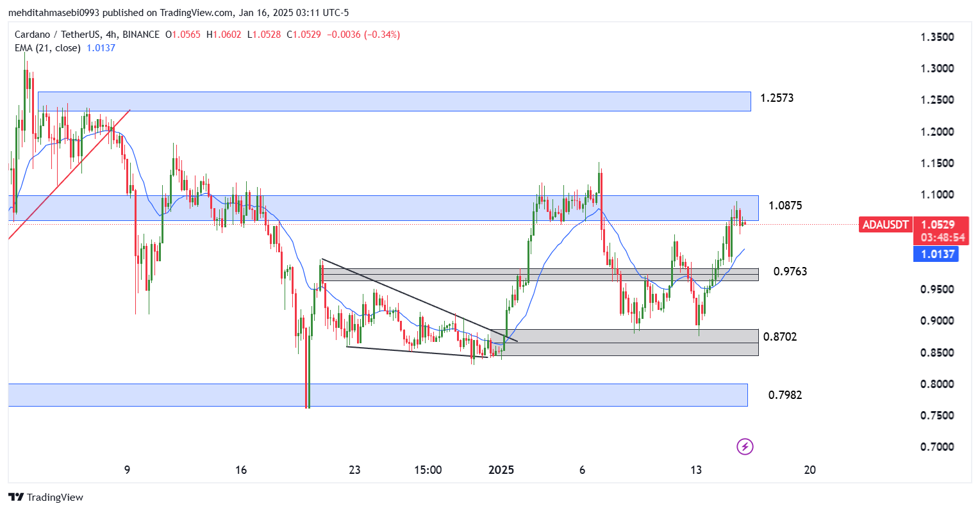Screen dimensions: 980x511
Task: Click the 0.8702 support label
Action: coord(780,337)
